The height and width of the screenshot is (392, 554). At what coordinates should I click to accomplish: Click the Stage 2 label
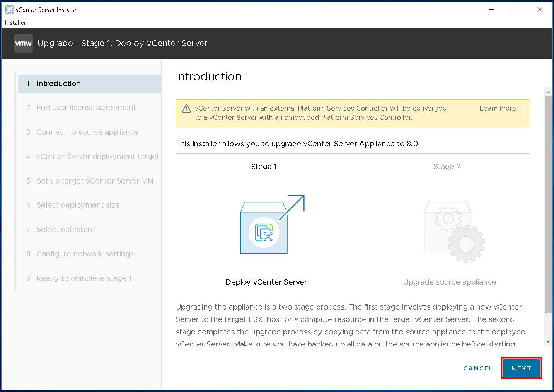447,167
